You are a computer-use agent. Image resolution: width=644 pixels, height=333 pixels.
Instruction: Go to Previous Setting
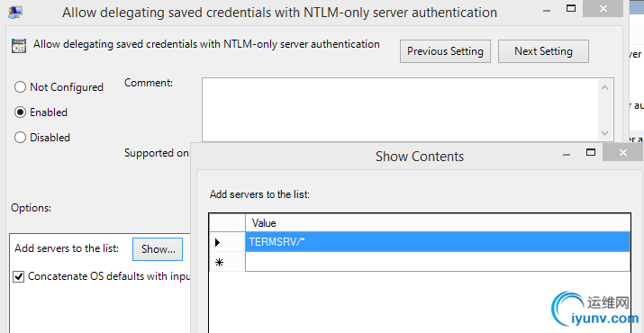pyautogui.click(x=445, y=51)
